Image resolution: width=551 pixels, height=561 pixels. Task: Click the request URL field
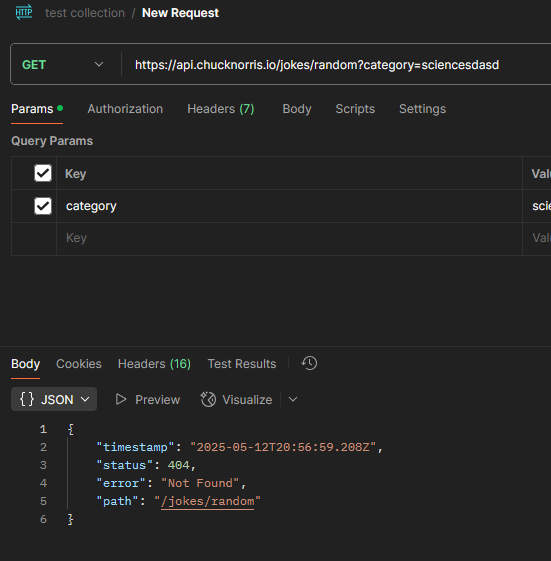point(336,65)
